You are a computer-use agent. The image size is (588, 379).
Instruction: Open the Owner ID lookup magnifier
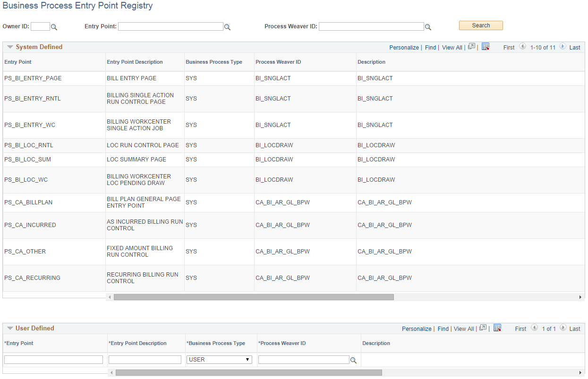pos(53,26)
